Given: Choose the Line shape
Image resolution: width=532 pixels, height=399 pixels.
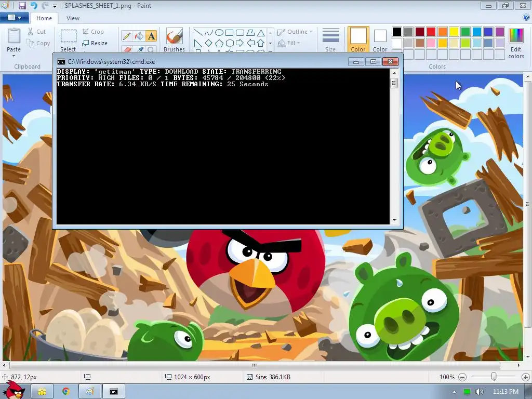Looking at the screenshot, I should coord(198,33).
